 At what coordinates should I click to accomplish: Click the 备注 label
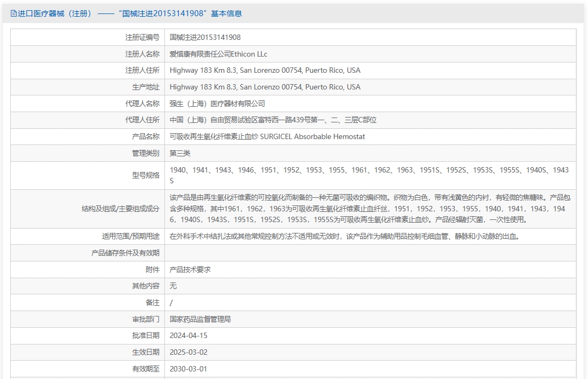pyautogui.click(x=153, y=302)
